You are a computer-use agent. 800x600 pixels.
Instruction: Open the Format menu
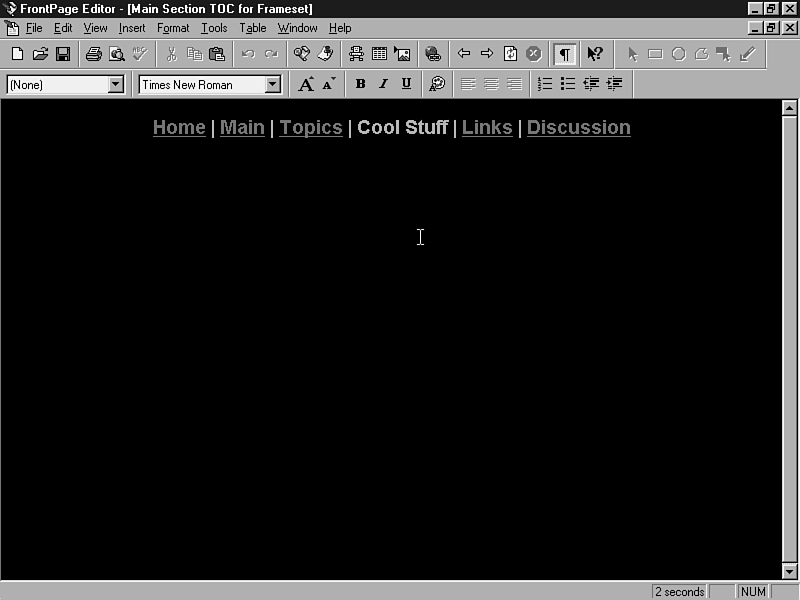click(172, 28)
